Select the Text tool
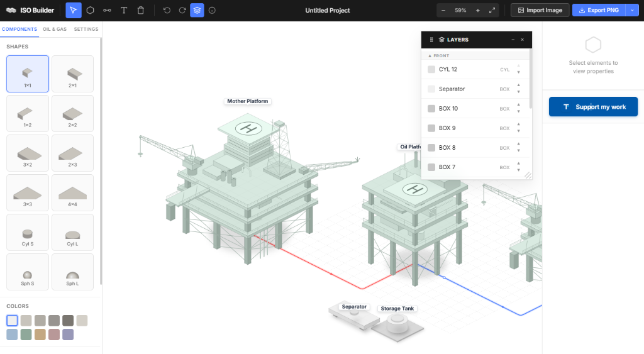644x354 pixels. click(x=124, y=10)
